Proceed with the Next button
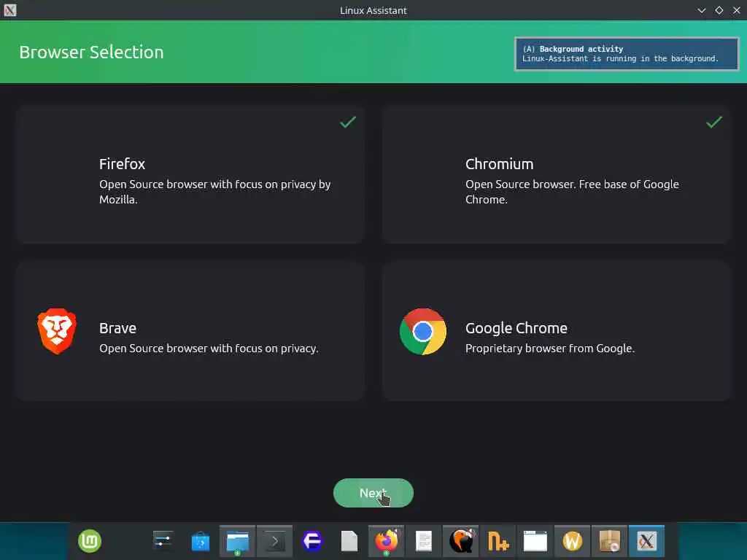Viewport: 747px width, 560px height. click(x=373, y=493)
